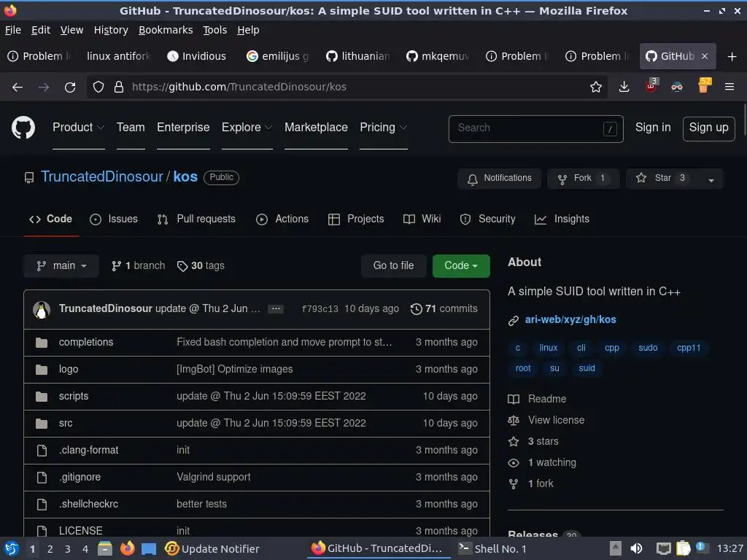
Task: Click the Sign up button
Action: point(708,128)
